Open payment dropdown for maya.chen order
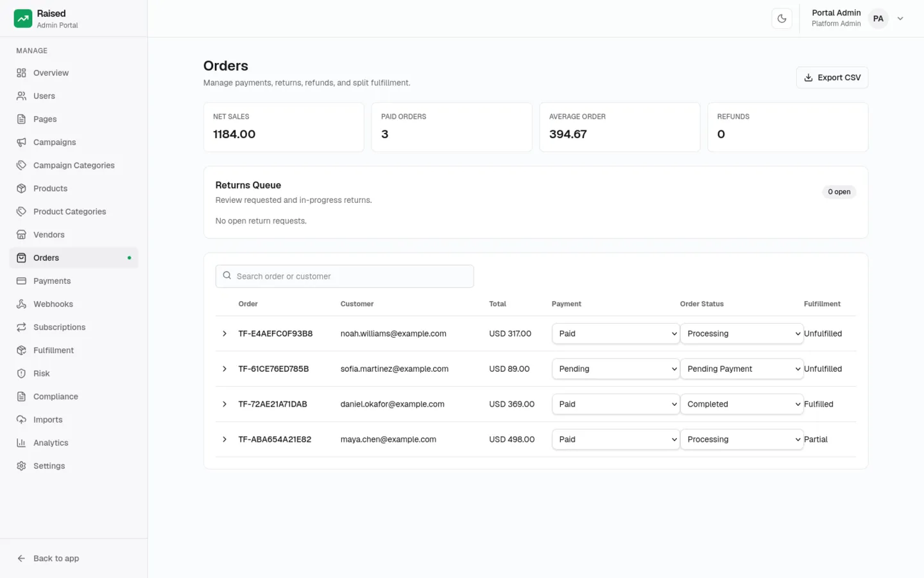The image size is (924, 578). (615, 439)
